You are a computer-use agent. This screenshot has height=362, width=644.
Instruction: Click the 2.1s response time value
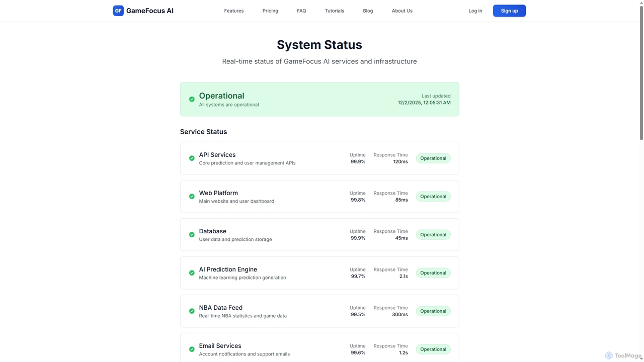(404, 277)
